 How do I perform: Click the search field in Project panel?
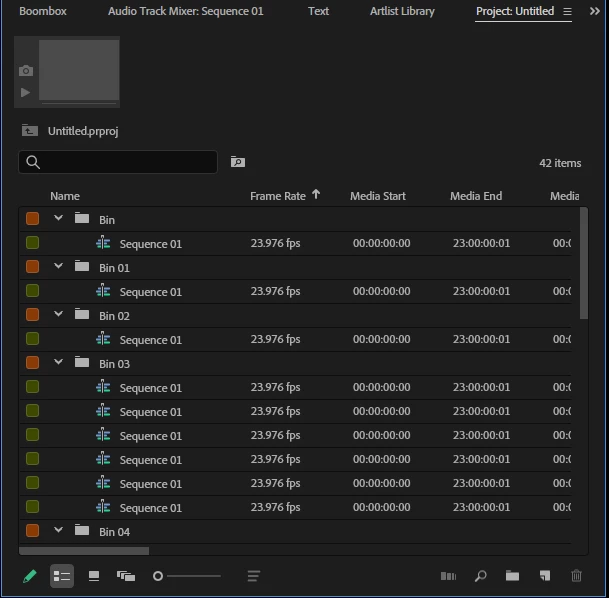[x=118, y=162]
